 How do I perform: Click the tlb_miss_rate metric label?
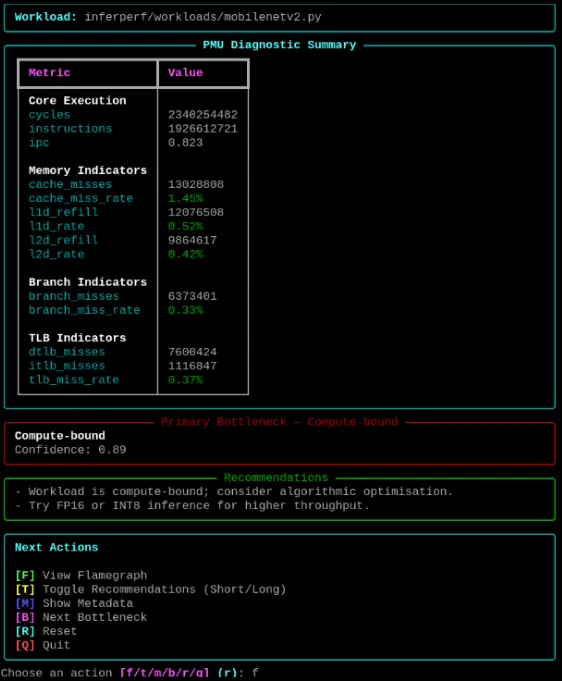coord(74,379)
